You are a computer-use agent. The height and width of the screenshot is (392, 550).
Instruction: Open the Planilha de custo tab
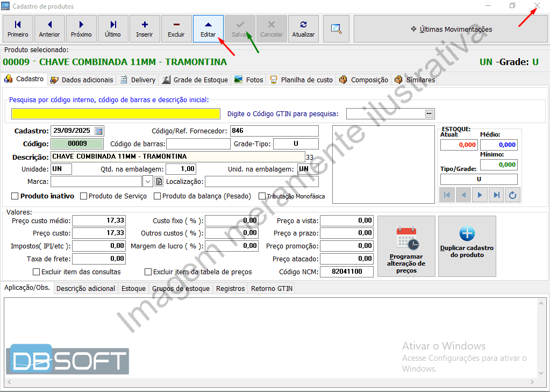coord(302,80)
